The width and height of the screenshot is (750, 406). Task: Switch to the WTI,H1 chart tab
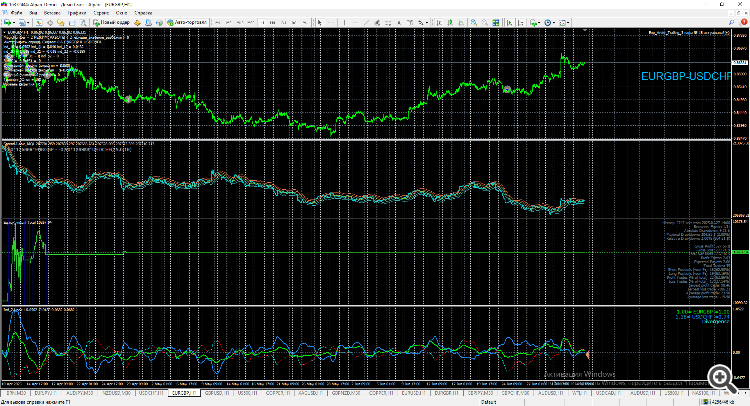point(580,393)
